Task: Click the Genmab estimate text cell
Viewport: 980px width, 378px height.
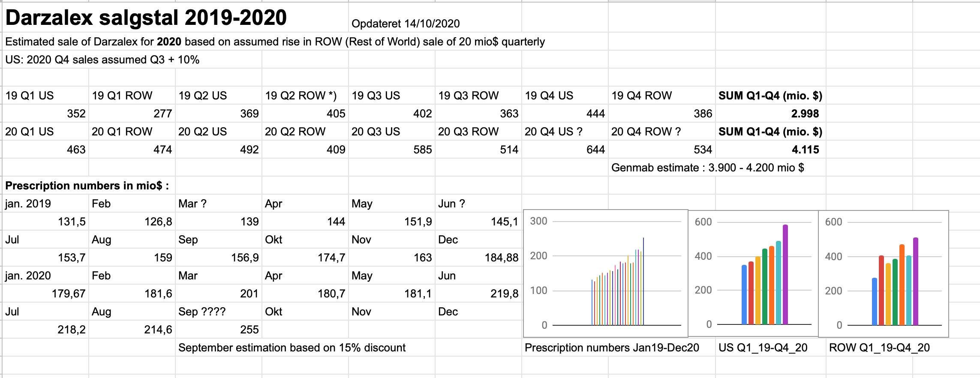Action: 707,168
